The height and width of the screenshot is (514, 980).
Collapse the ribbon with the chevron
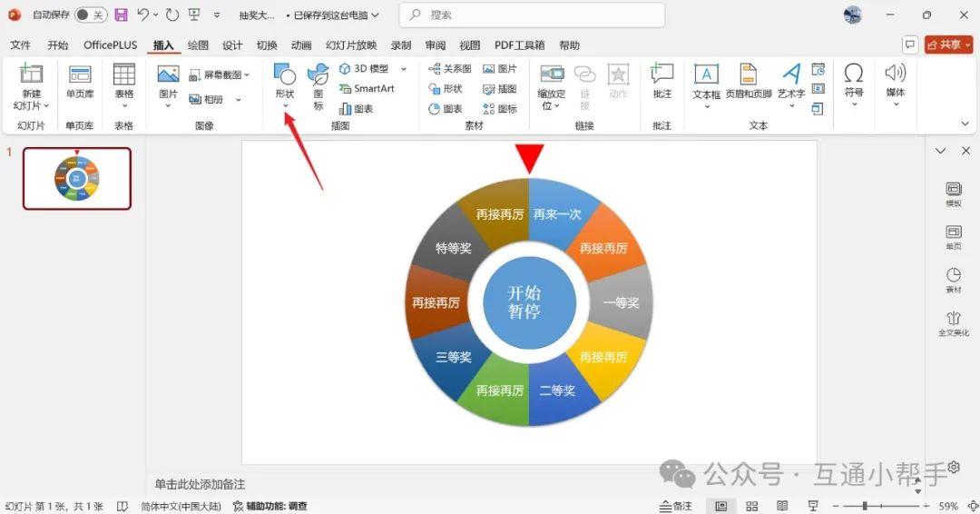coord(965,124)
